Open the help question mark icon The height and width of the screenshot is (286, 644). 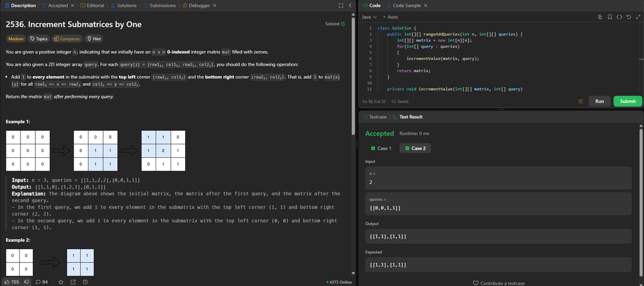[85, 282]
